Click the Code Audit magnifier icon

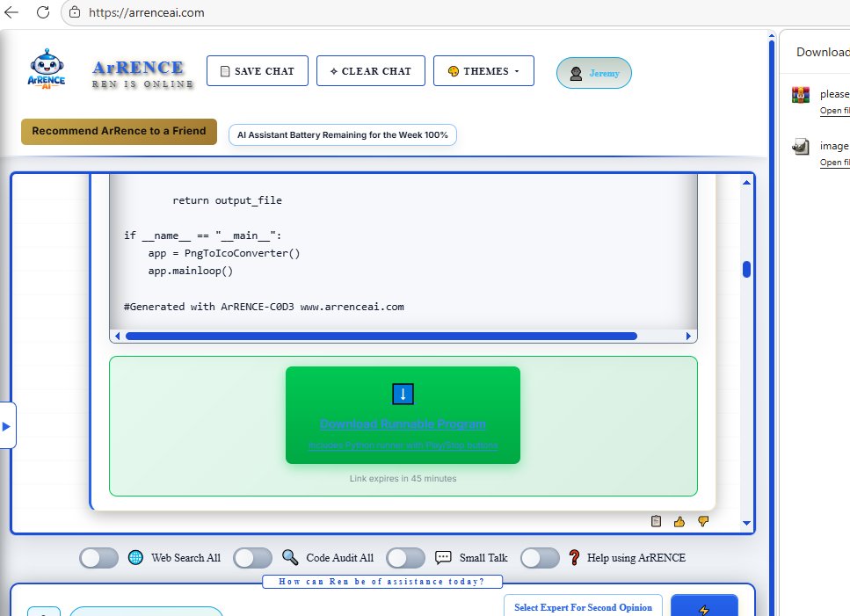pos(290,557)
